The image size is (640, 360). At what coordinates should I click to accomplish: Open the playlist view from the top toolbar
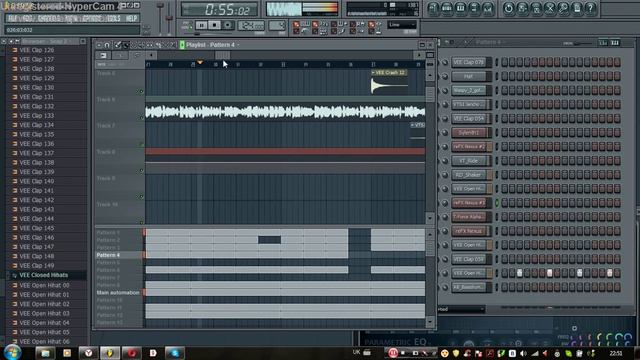pos(434,8)
